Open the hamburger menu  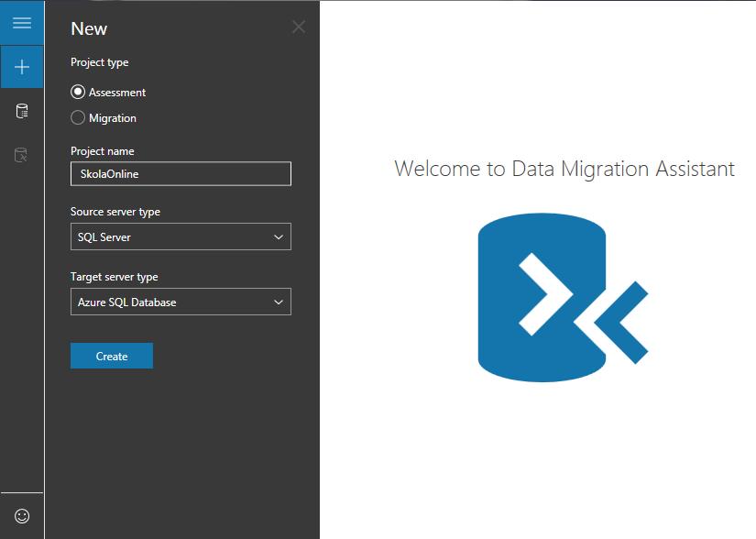pyautogui.click(x=22, y=23)
